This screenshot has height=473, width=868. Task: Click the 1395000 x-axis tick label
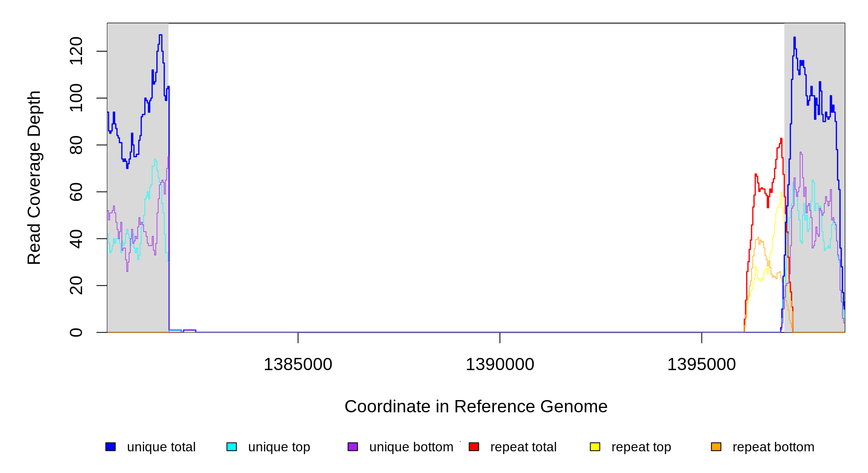click(x=702, y=365)
